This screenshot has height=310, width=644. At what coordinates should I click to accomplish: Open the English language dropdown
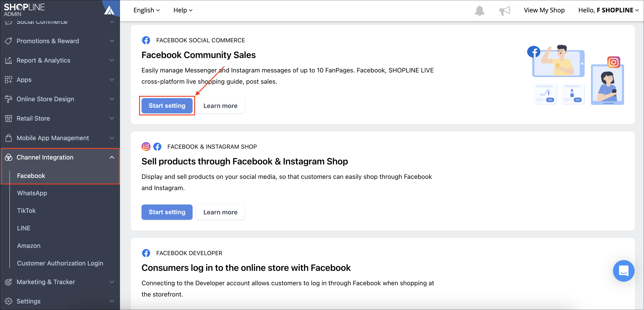(147, 10)
